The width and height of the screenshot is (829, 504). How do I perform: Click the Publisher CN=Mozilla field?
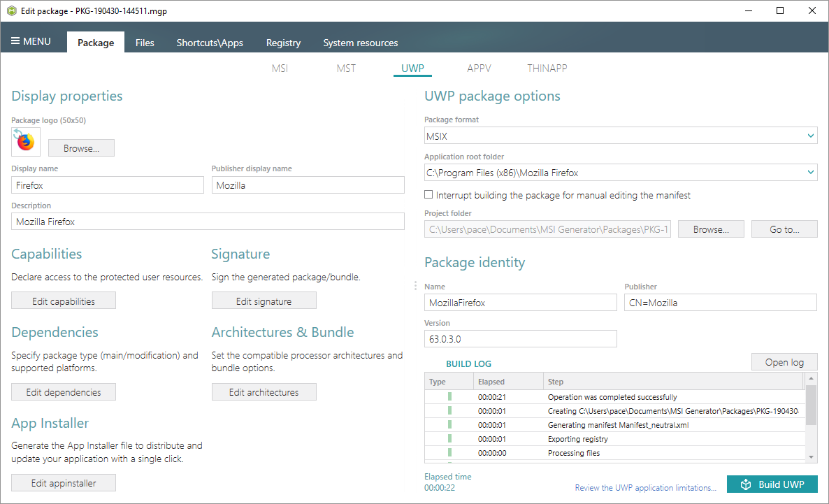721,303
